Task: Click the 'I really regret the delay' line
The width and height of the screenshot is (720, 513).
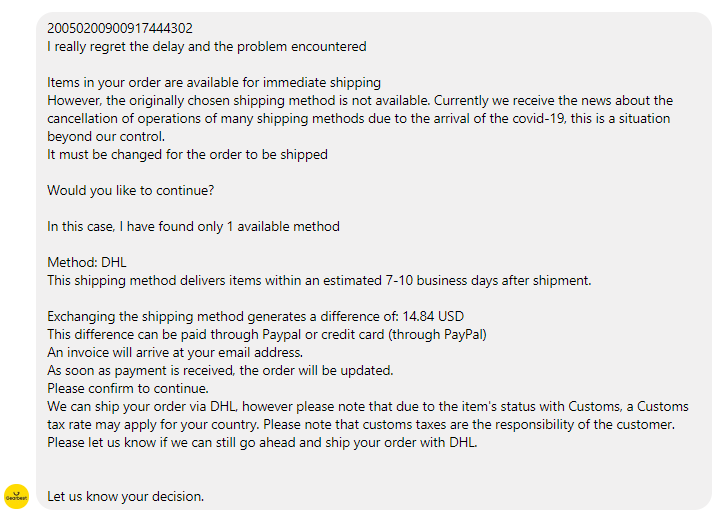Action: (207, 46)
